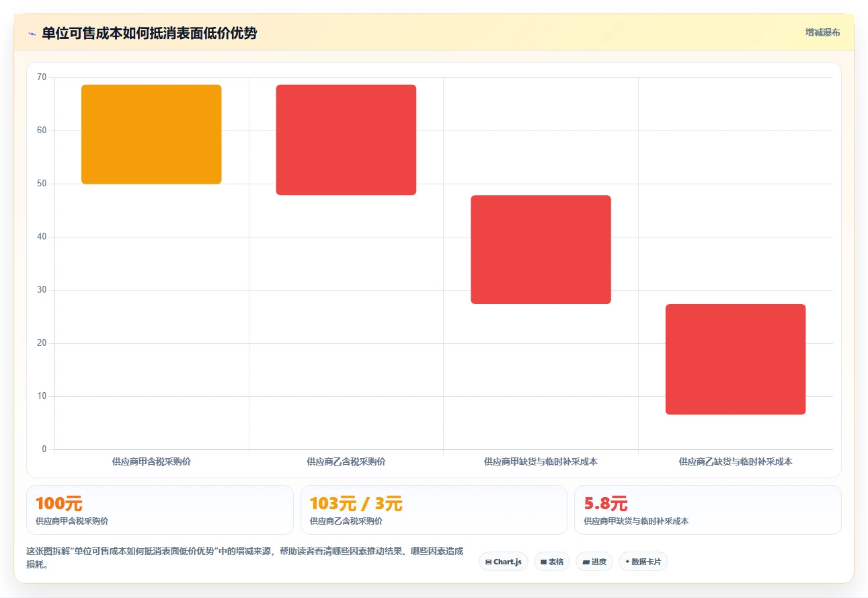This screenshot has height=598, width=868.
Task: Click the y-axis tick label 60
Action: pos(42,130)
